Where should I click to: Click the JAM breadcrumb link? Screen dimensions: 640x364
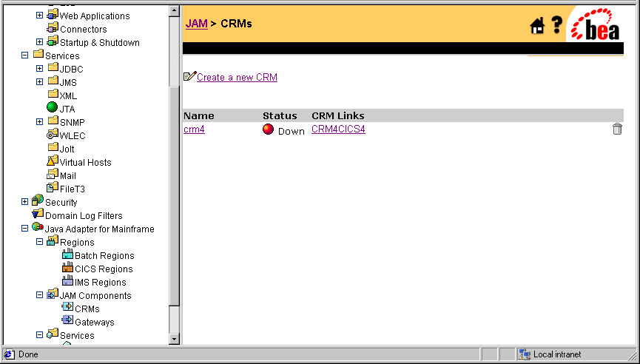(x=197, y=24)
